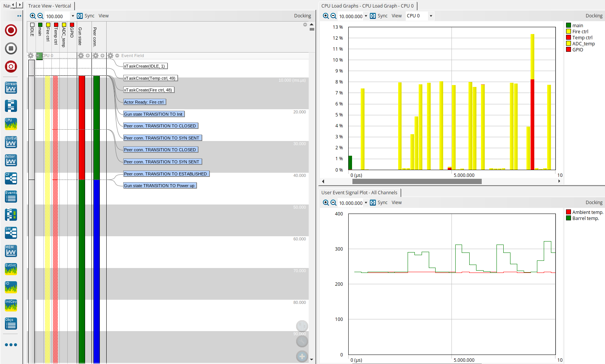The width and height of the screenshot is (605, 364).
Task: Click the yellow Fire ctrl legend swatch
Action: pos(568,31)
